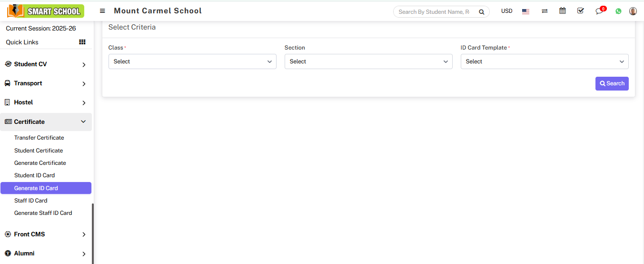
Task: Open the ID Card Template dropdown
Action: [x=545, y=61]
